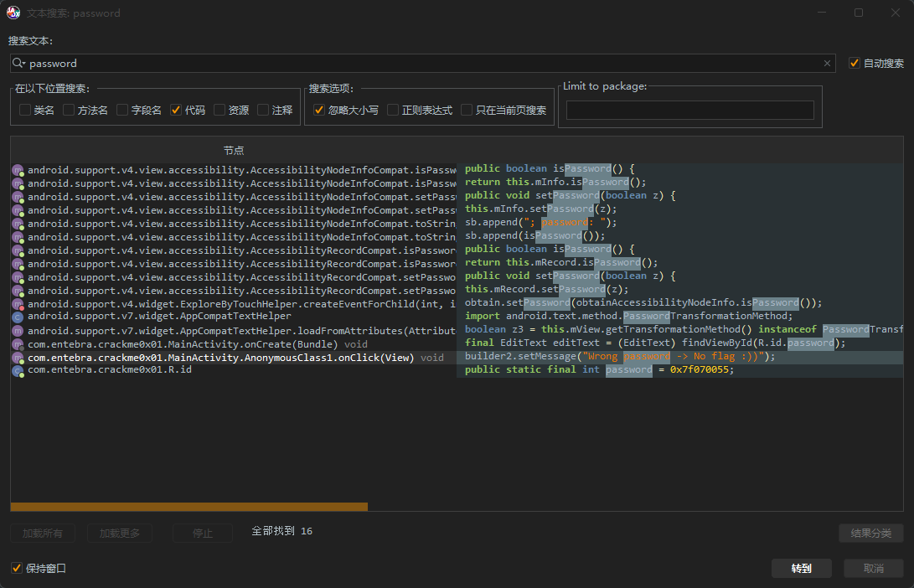Enable the 资源 checkbox
The height and width of the screenshot is (588, 914).
click(219, 110)
